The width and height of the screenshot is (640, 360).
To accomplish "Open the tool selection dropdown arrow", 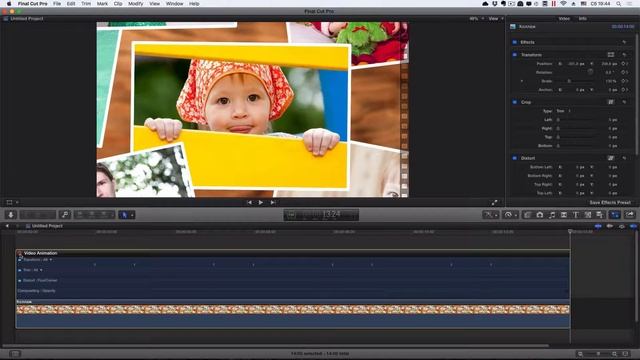I will coord(132,215).
